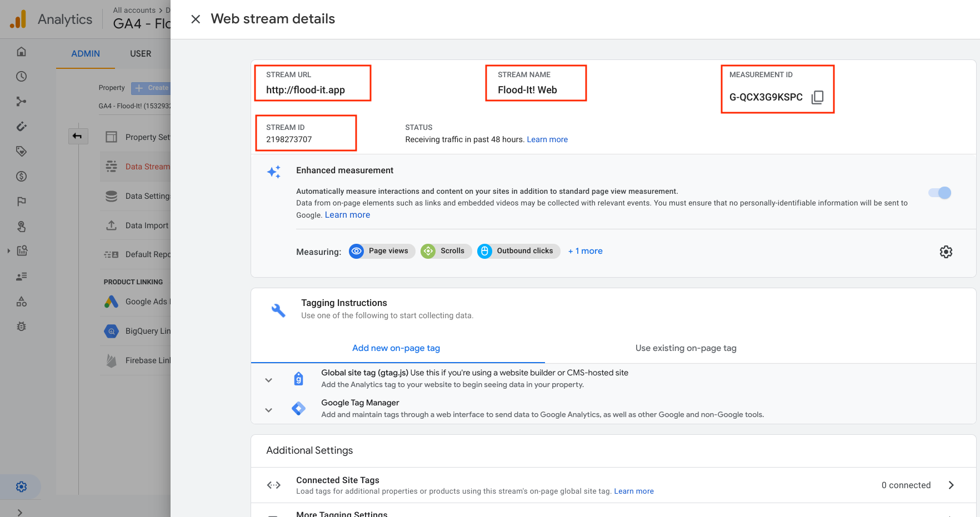980x517 pixels.
Task: Click the back arrow beside Property Settings
Action: 78,136
